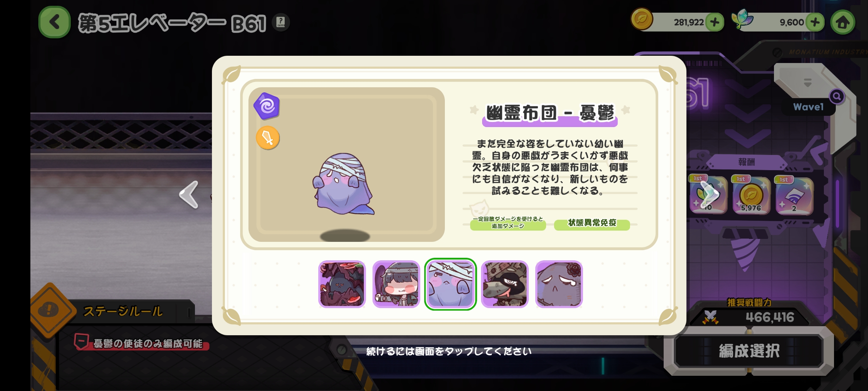Select the mushroom cave enemy thumbnail
The height and width of the screenshot is (391, 868).
click(x=342, y=284)
